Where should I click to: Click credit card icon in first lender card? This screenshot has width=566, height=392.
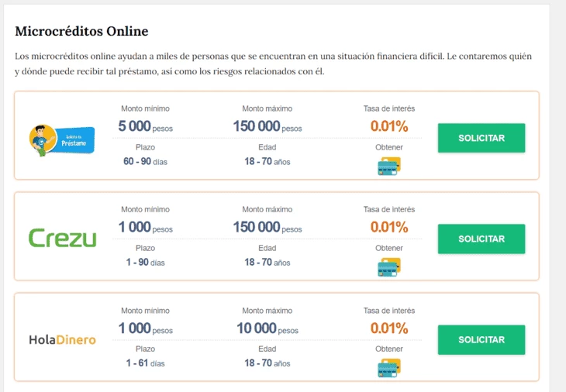389,167
